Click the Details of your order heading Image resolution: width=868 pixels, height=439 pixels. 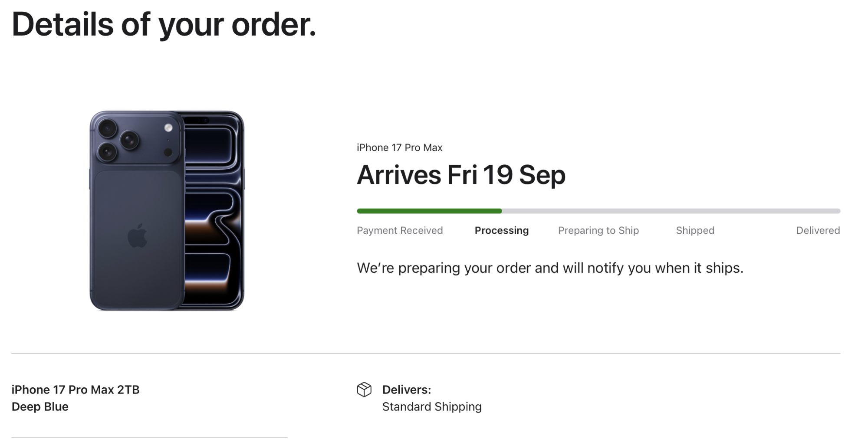click(164, 24)
